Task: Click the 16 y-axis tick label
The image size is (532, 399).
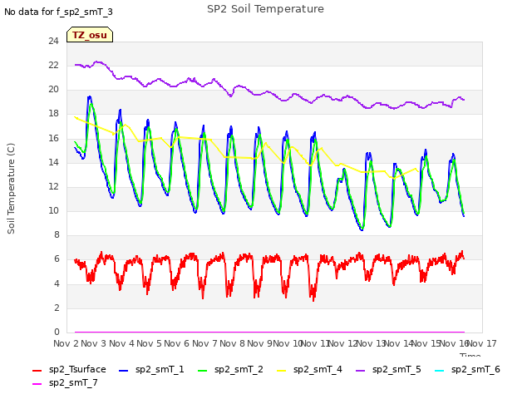Action: click(x=53, y=139)
